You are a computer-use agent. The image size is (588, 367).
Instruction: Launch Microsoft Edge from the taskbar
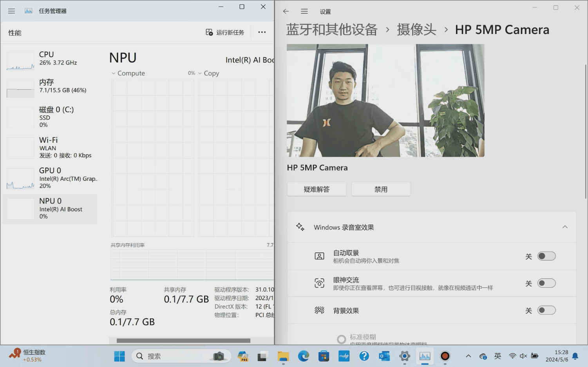[303, 356]
